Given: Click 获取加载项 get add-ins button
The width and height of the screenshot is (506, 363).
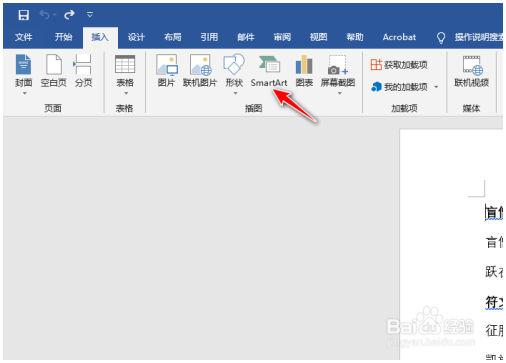Looking at the screenshot, I should click(x=399, y=65).
